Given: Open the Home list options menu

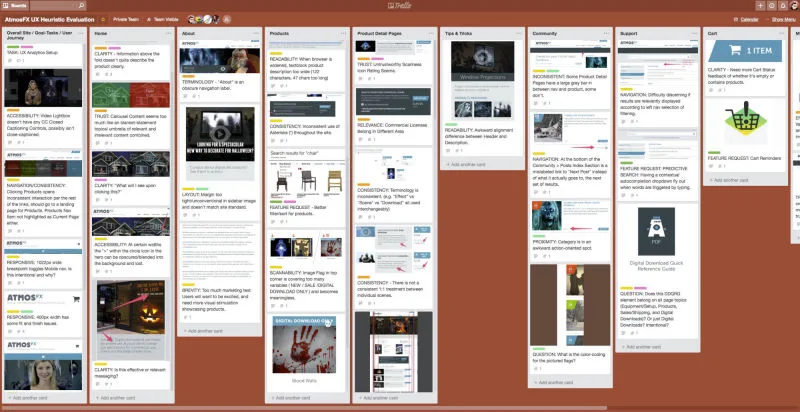Looking at the screenshot, I should (168, 34).
